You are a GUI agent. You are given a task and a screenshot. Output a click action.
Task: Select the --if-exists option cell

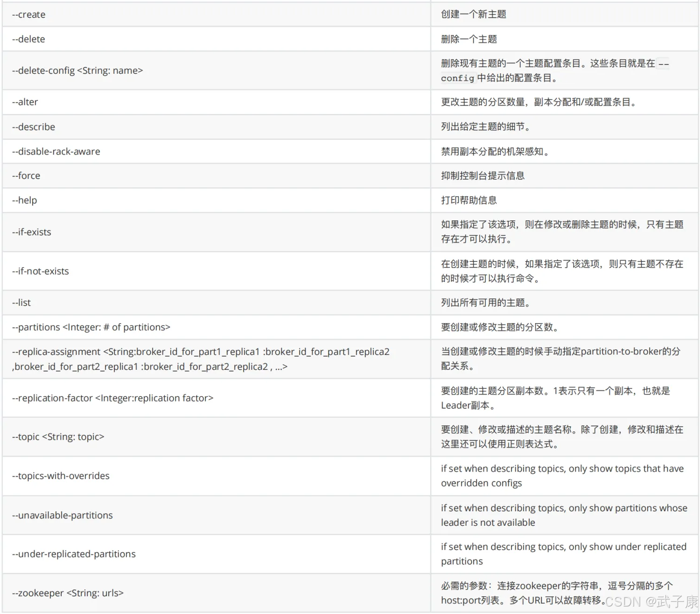[217, 232]
